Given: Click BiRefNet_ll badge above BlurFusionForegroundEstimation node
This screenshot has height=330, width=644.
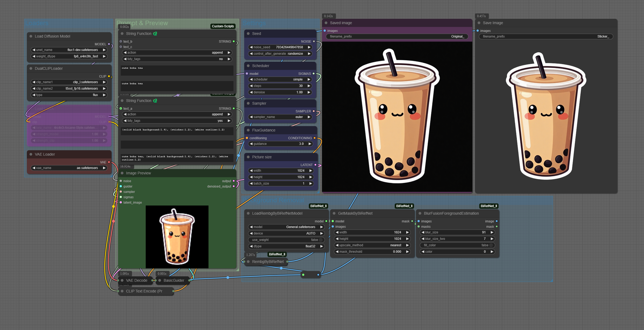Looking at the screenshot, I should click(489, 206).
